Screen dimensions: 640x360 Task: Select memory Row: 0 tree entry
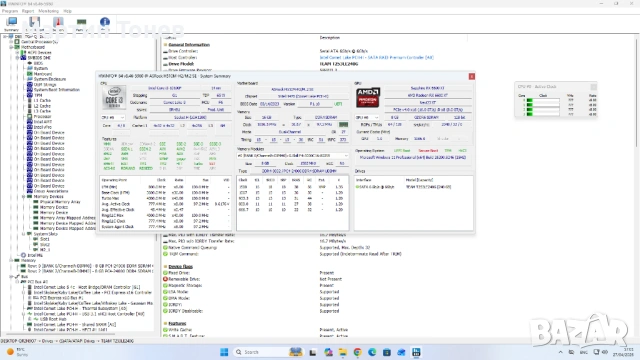coord(90,266)
